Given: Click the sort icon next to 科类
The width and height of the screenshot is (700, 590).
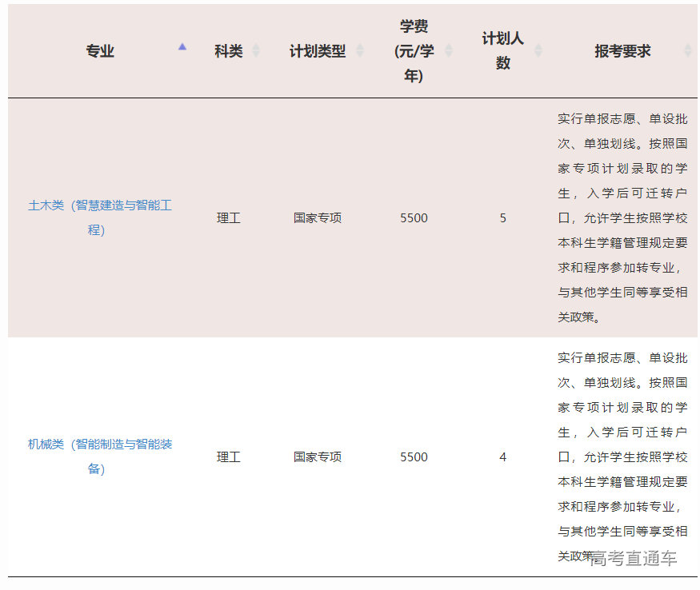Looking at the screenshot, I should (256, 51).
